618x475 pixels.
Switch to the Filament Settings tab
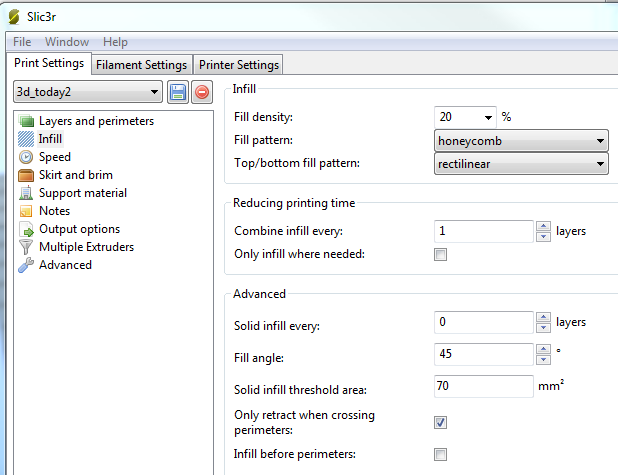[141, 65]
